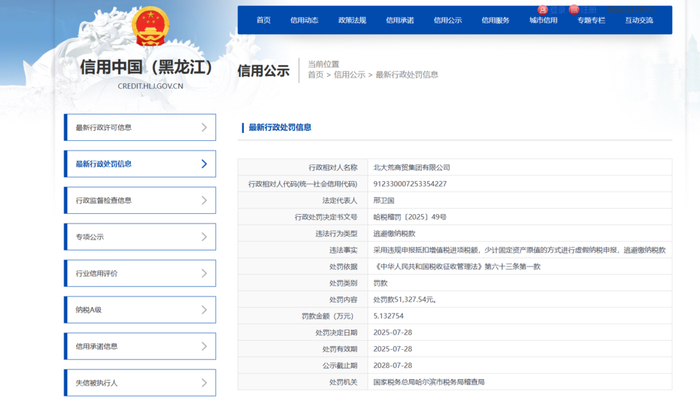Click penalty content 处罚款51,327.54元

404,300
